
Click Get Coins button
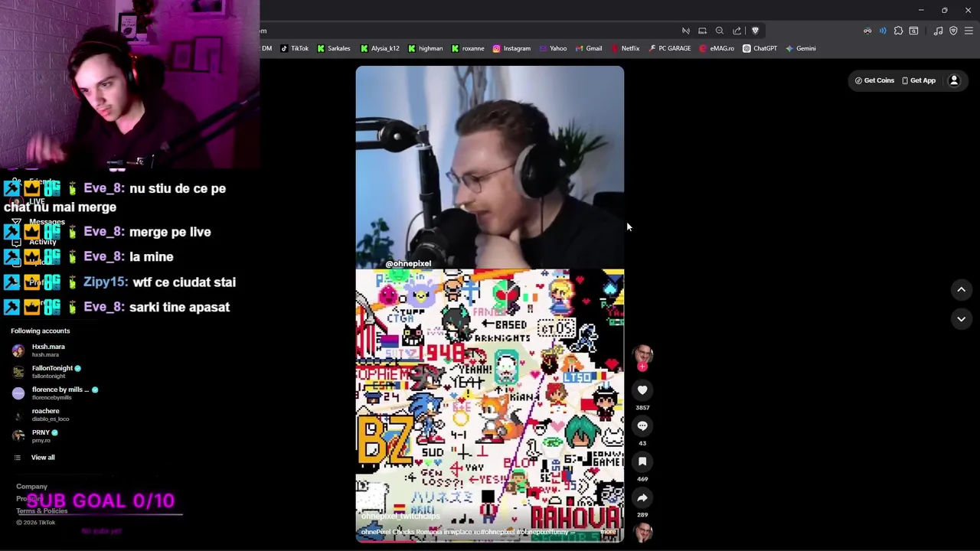(x=874, y=80)
